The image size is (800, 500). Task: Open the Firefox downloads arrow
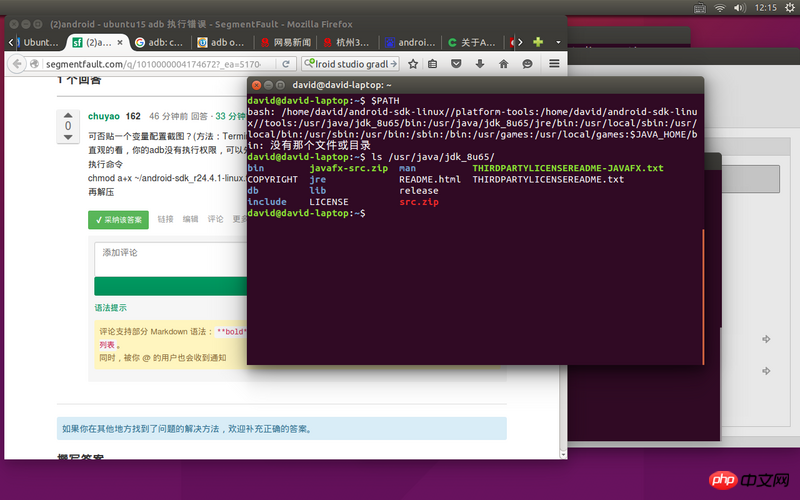point(480,64)
